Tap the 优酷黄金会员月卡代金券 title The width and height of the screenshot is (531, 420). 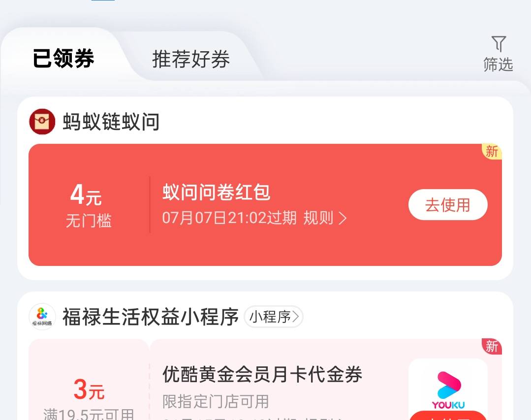pyautogui.click(x=262, y=375)
